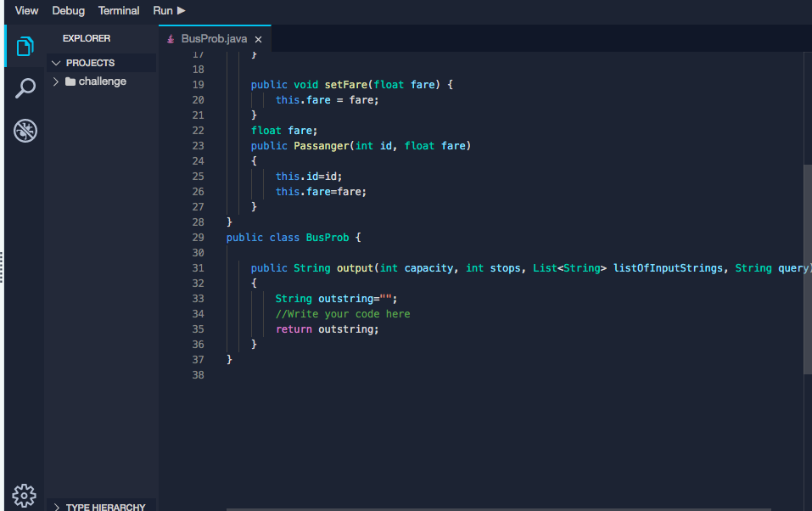This screenshot has height=511, width=812.
Task: Open Settings via the gear icon
Action: (24, 496)
